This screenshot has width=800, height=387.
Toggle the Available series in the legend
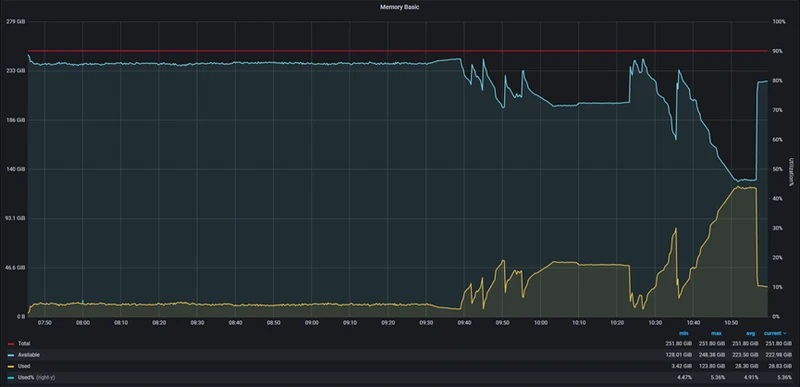click(x=29, y=355)
